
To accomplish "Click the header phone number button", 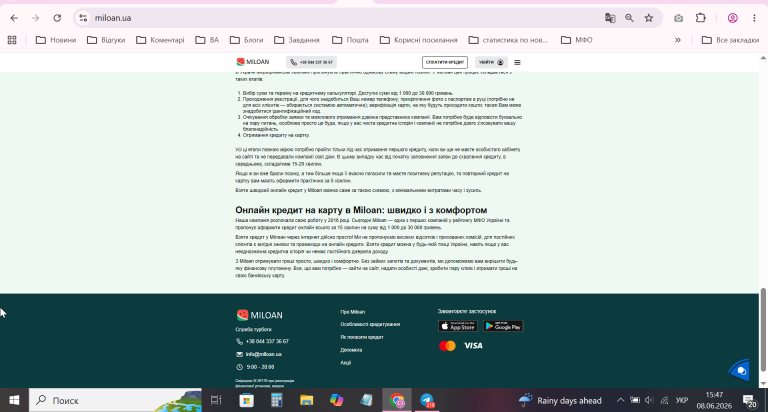I will 312,62.
